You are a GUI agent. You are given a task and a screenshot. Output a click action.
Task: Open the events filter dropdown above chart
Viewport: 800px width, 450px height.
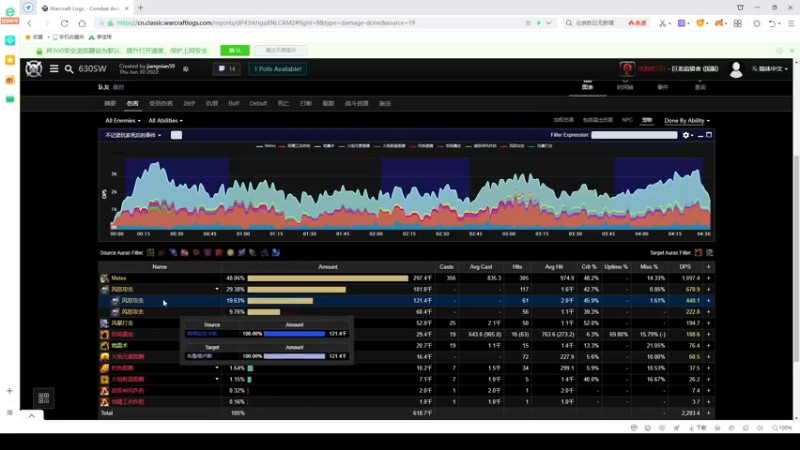[133, 135]
